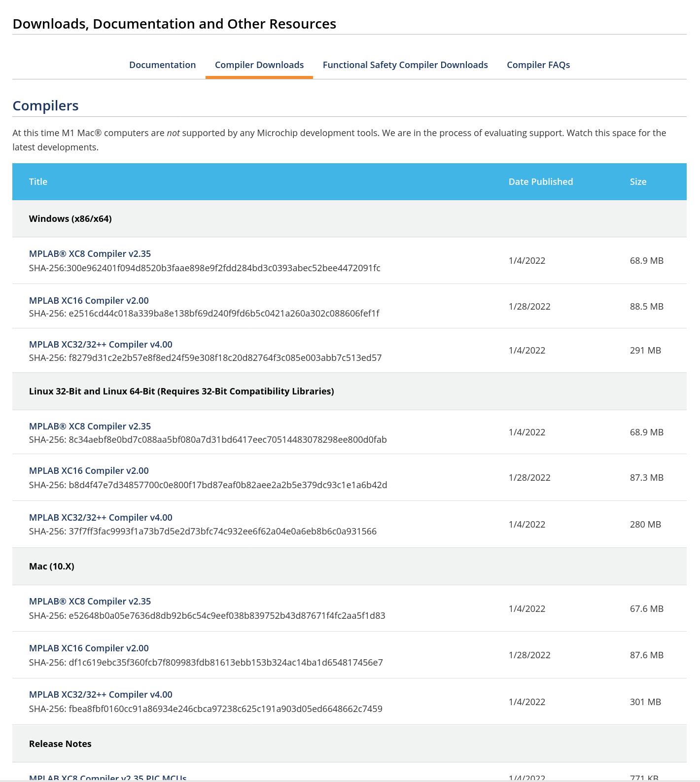Download Windows MPLAB XC16 Compiler v2.00
The image size is (700, 782).
[89, 301]
